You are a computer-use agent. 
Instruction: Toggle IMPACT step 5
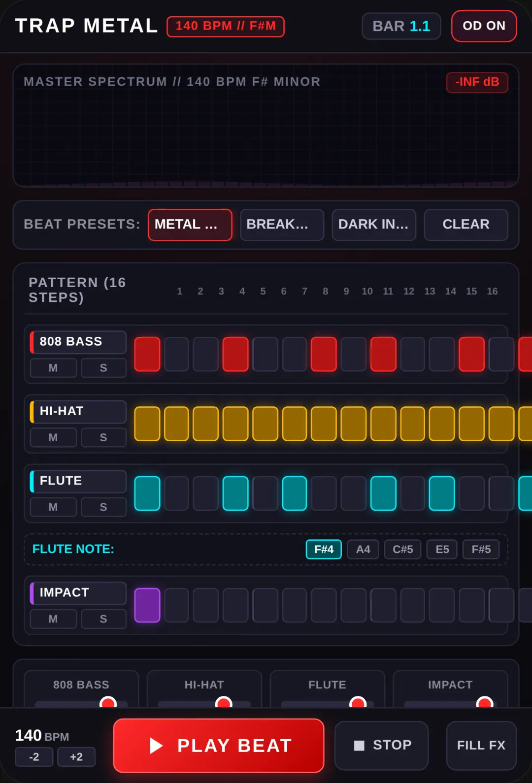(265, 605)
